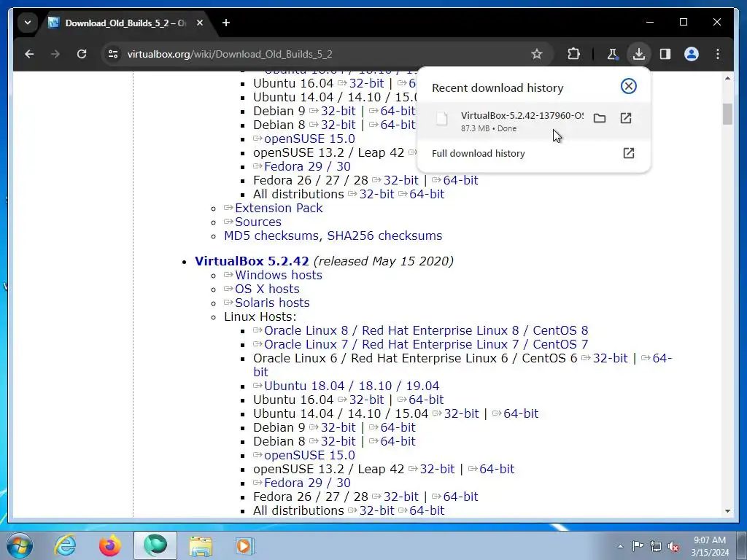Reload the VirtualBox downloads page
Image resolution: width=747 pixels, height=560 pixels.
click(x=82, y=54)
